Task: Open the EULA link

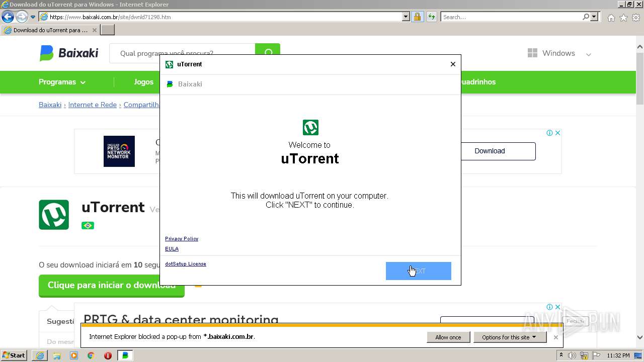Action: (x=172, y=249)
